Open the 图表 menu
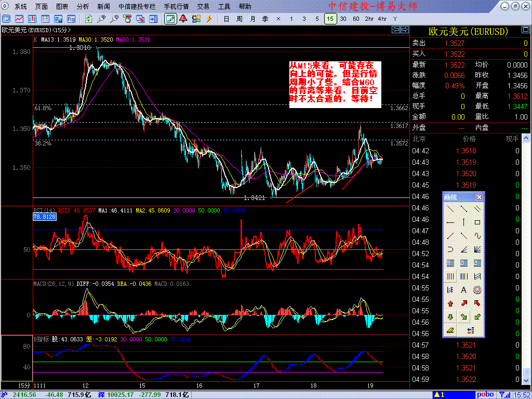The image size is (532, 399). click(62, 6)
